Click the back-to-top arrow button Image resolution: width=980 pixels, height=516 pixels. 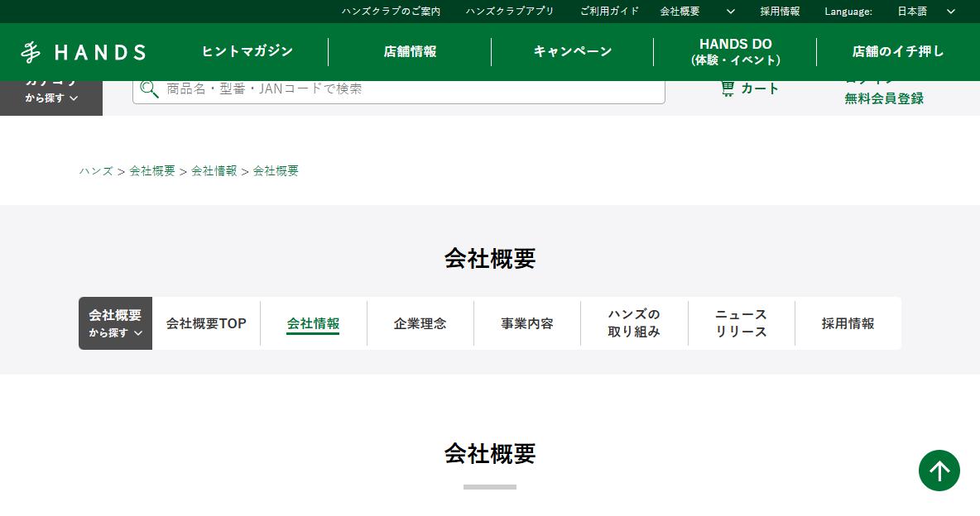(939, 471)
